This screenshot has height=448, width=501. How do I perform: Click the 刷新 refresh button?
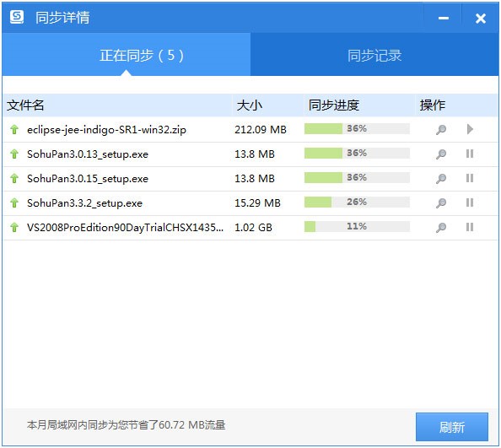[452, 427]
